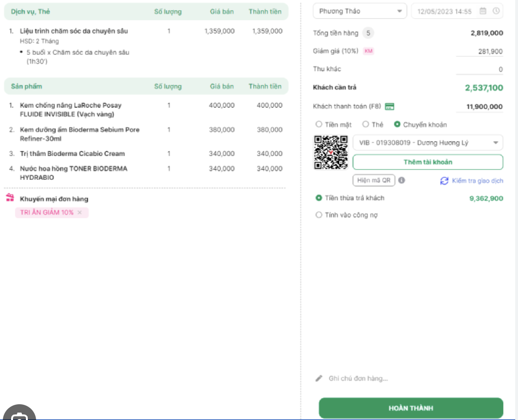Click the Hiện mã QR button
The width and height of the screenshot is (518, 420).
click(x=373, y=180)
